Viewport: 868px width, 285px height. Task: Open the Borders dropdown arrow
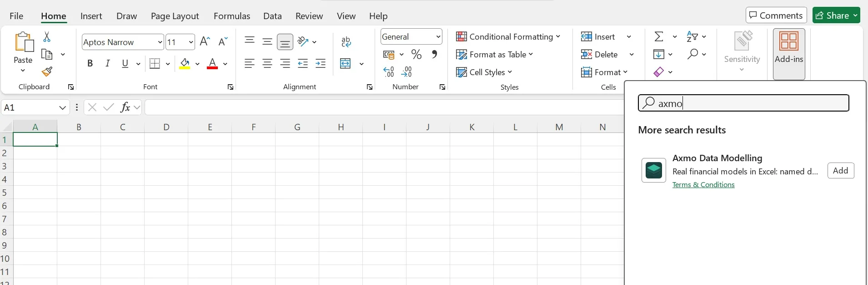(168, 64)
